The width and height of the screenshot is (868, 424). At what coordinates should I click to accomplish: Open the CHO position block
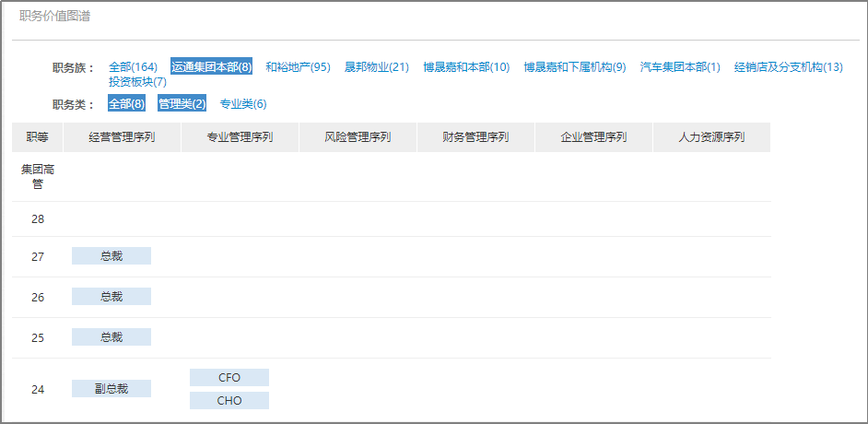229,401
